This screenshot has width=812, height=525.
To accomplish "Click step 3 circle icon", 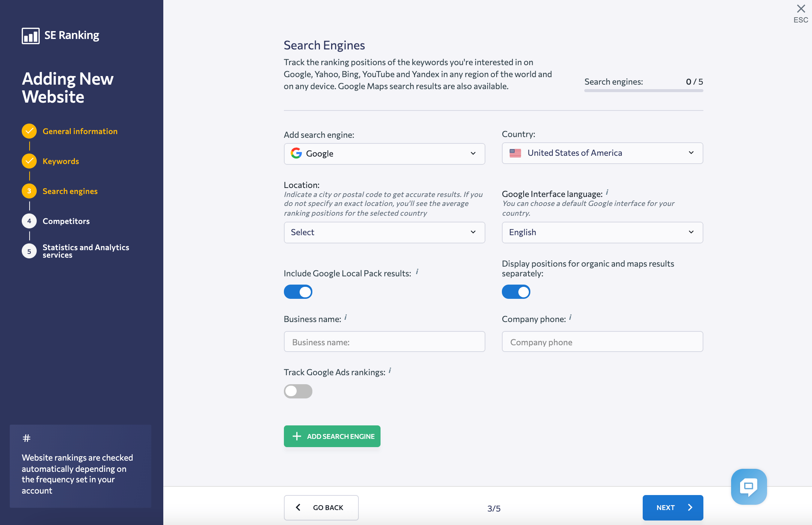I will (29, 191).
